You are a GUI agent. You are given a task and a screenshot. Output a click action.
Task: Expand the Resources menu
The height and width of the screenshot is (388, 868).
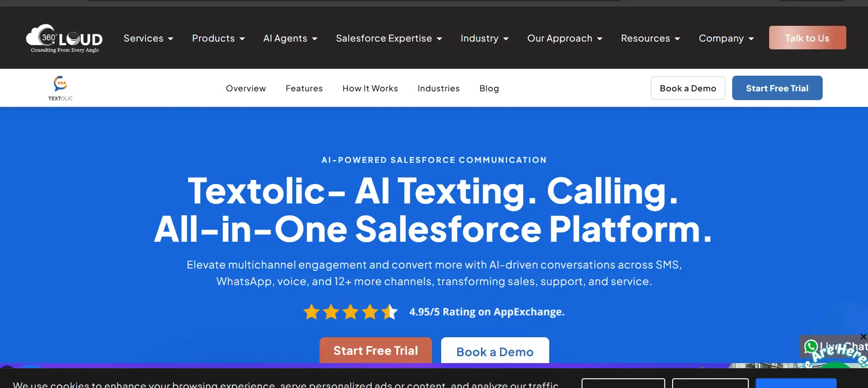[x=650, y=38]
